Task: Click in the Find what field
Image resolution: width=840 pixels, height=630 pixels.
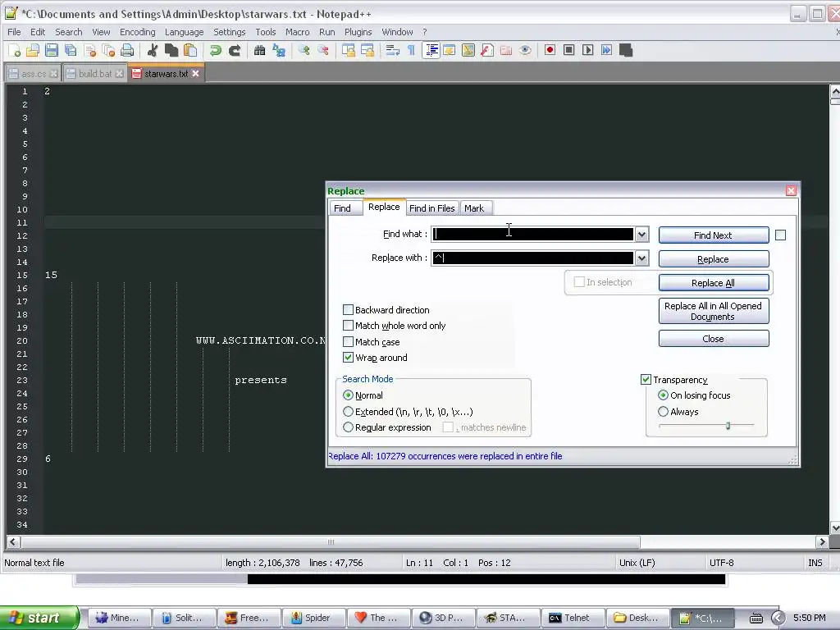Action: coord(533,234)
